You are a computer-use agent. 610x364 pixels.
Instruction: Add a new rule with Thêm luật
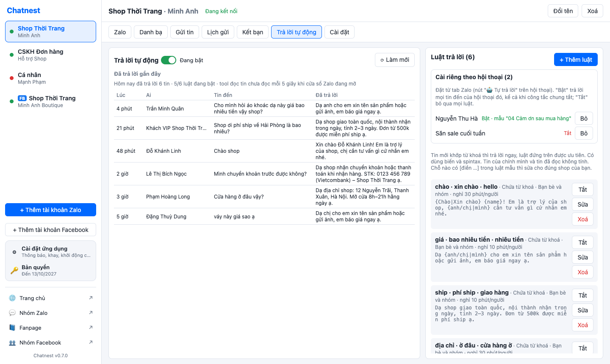[576, 60]
